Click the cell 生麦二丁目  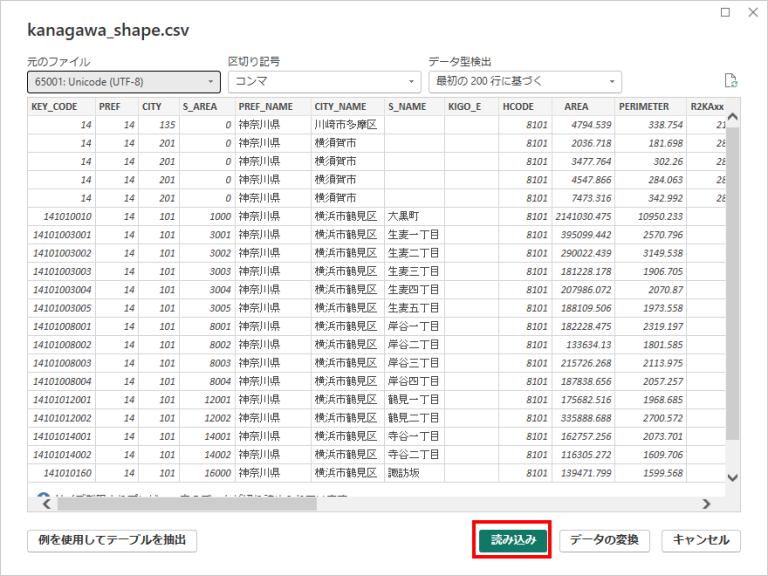[x=413, y=253]
